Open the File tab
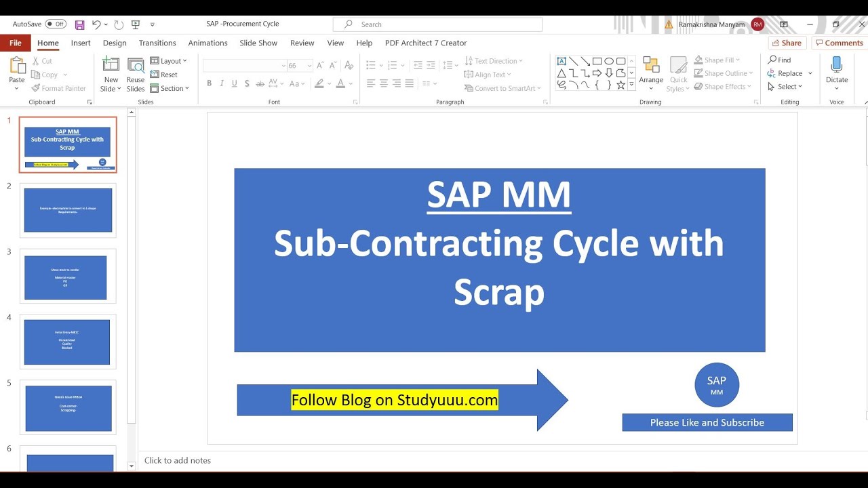The height and width of the screenshot is (488, 868). (15, 43)
